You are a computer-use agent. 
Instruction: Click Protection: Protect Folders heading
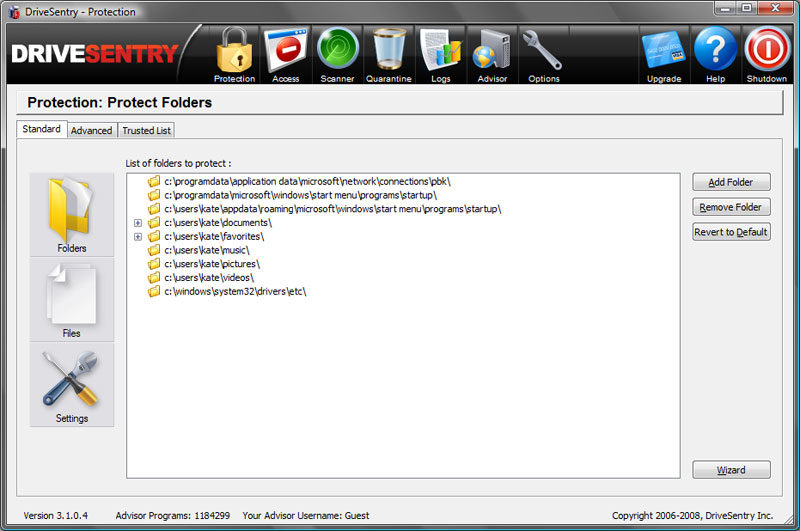click(x=119, y=103)
